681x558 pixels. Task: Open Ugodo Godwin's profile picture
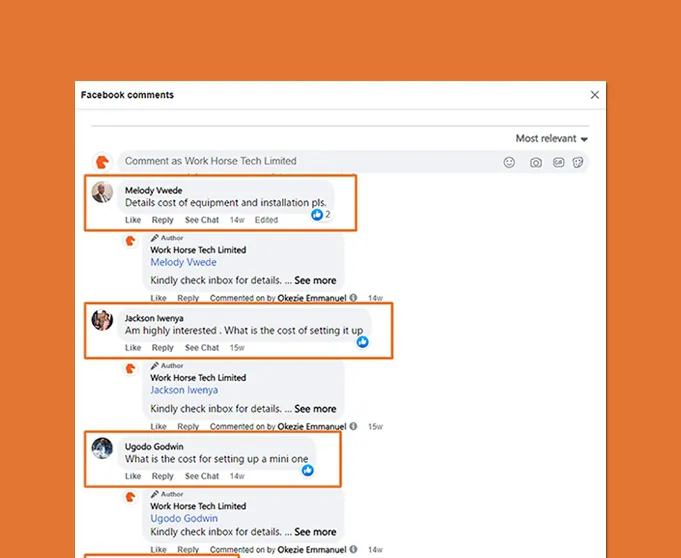coord(102,448)
